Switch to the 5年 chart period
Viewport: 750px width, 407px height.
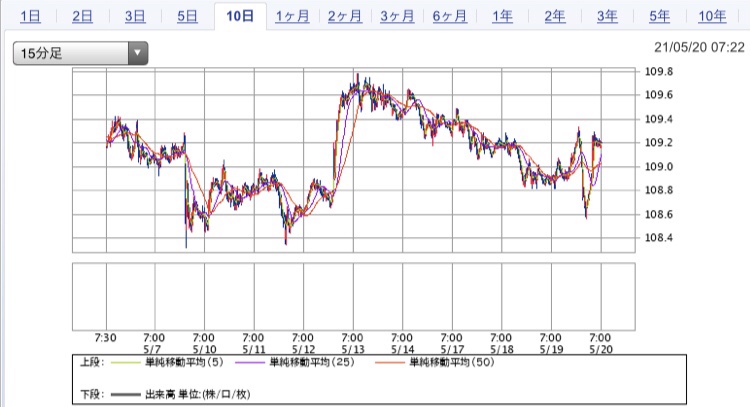659,17
